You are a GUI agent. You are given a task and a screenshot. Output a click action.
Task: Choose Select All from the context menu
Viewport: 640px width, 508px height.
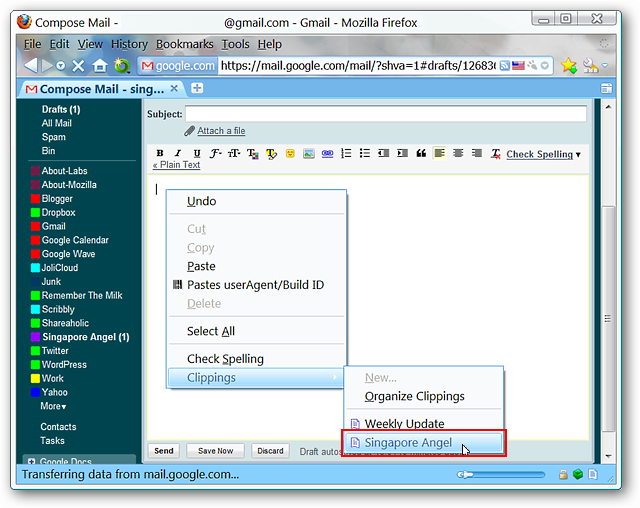256,331
